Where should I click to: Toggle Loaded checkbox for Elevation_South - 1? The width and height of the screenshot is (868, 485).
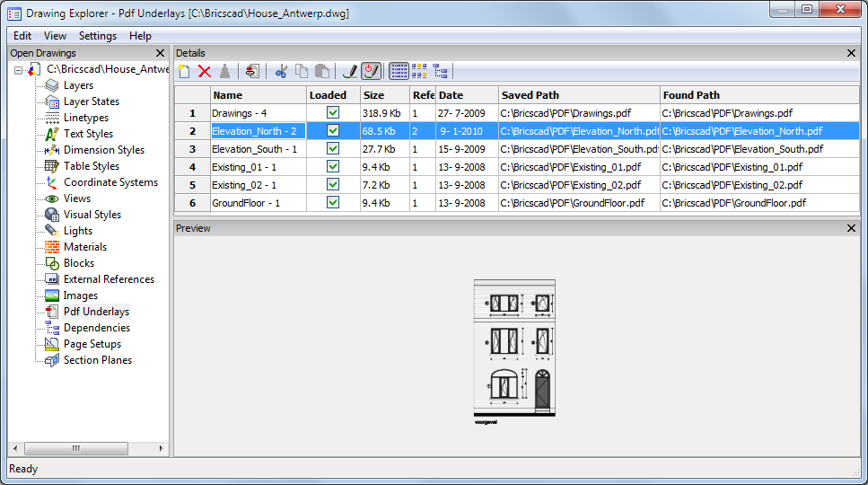(x=333, y=149)
